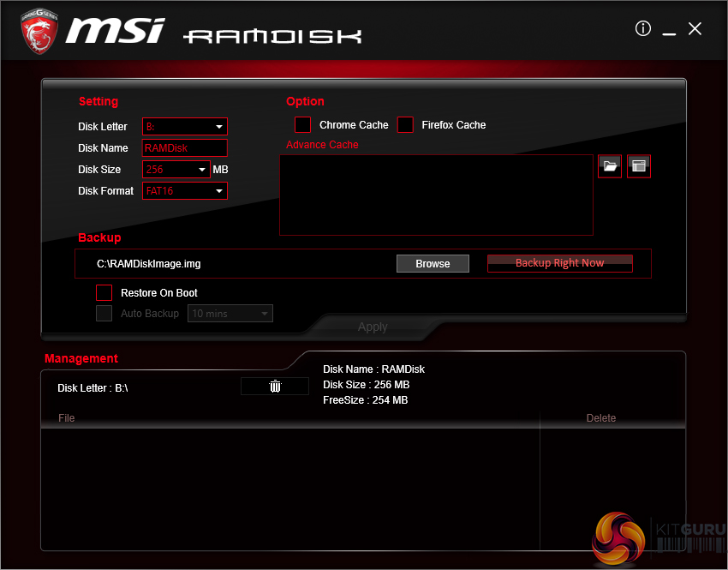
Task: Expand the Disk Size dropdown showing 256
Action: pos(176,170)
